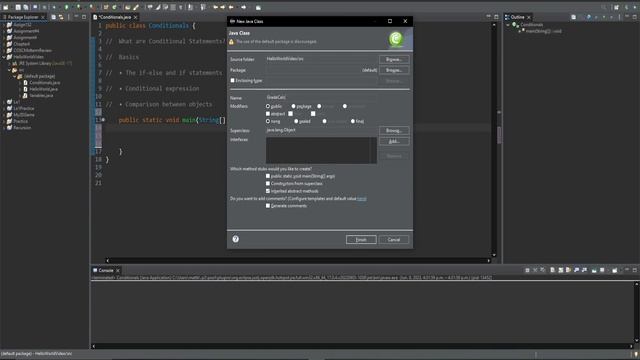Click the Open Console icon in the Console toolbar
This screenshot has width=640, height=360.
pos(615,270)
